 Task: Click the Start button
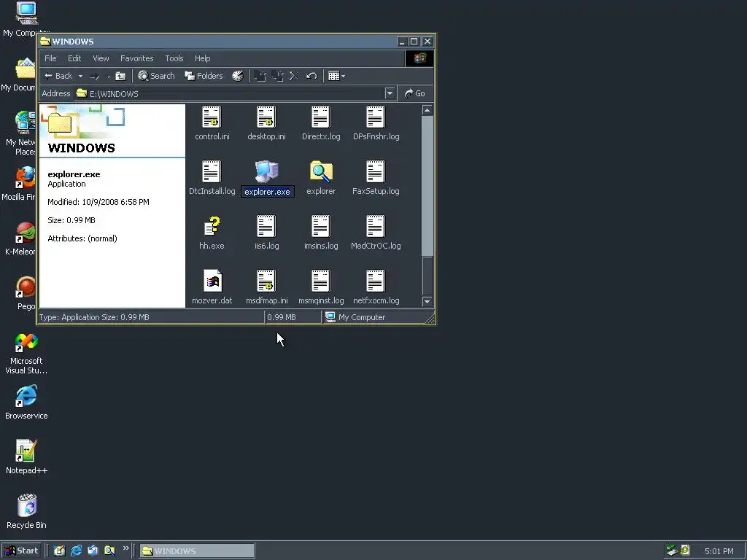click(x=21, y=551)
